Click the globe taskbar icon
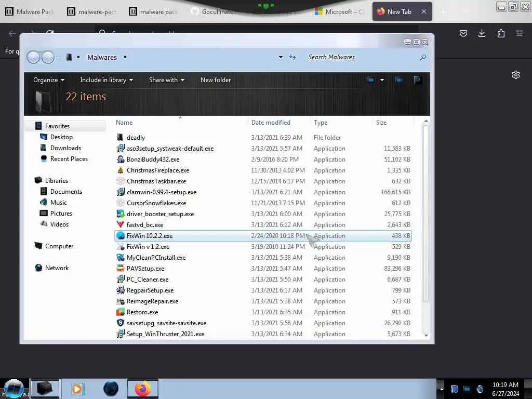Image resolution: width=532 pixels, height=399 pixels. 111,389
